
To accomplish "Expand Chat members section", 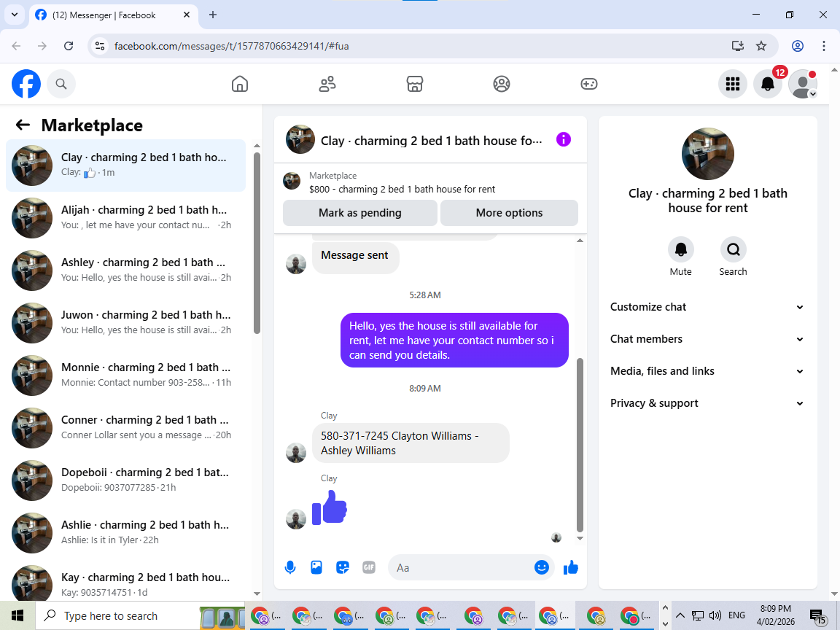I will click(x=708, y=339).
